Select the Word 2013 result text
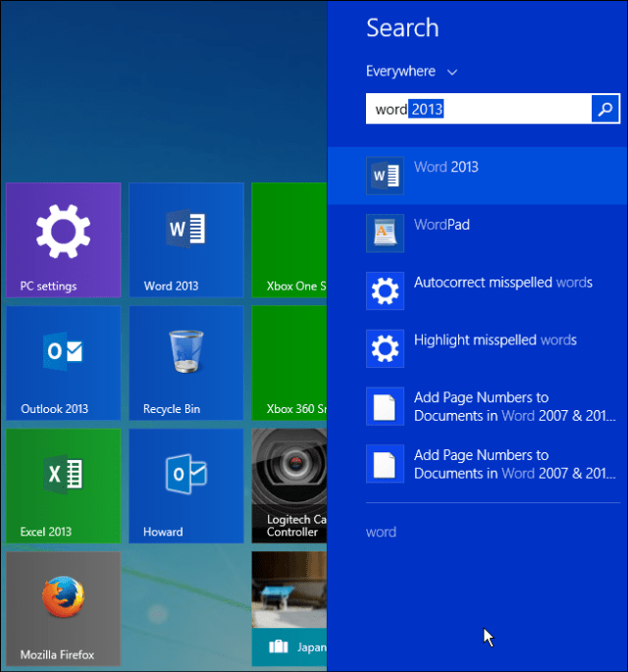This screenshot has height=672, width=628. (446, 167)
